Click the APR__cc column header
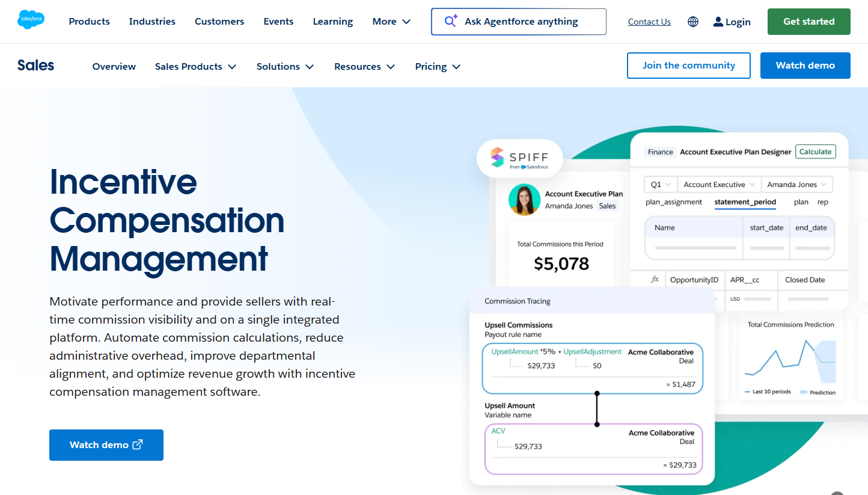 pyautogui.click(x=745, y=280)
